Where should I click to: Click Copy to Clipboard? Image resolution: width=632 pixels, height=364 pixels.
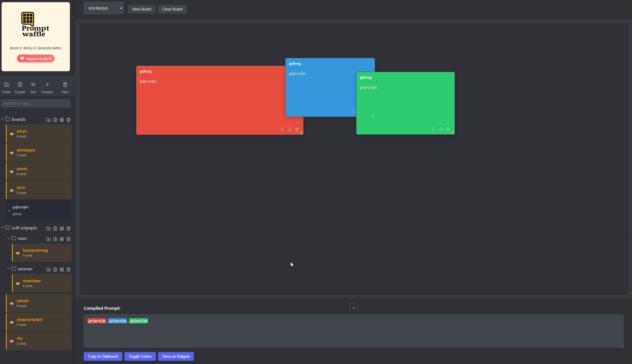tap(103, 356)
